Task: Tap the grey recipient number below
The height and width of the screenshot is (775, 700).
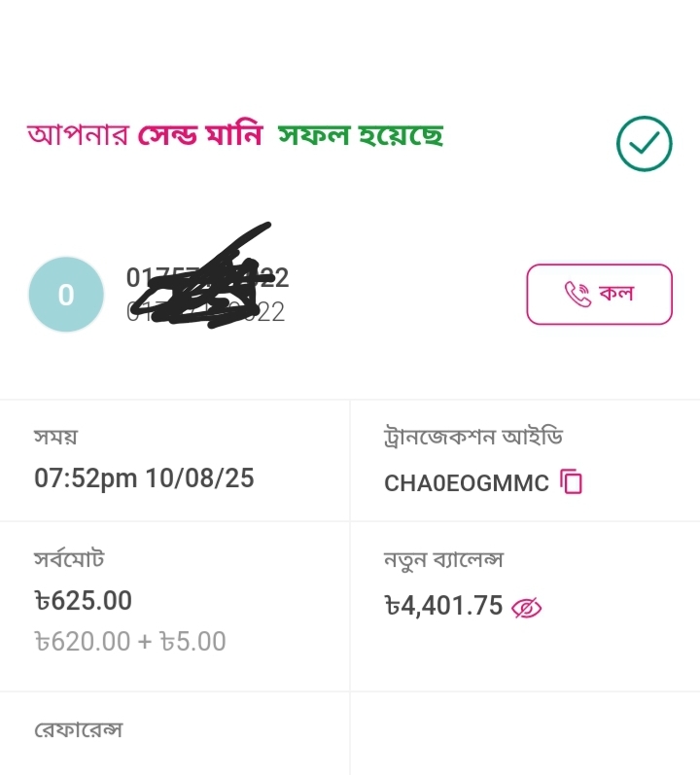Action: 206,312
